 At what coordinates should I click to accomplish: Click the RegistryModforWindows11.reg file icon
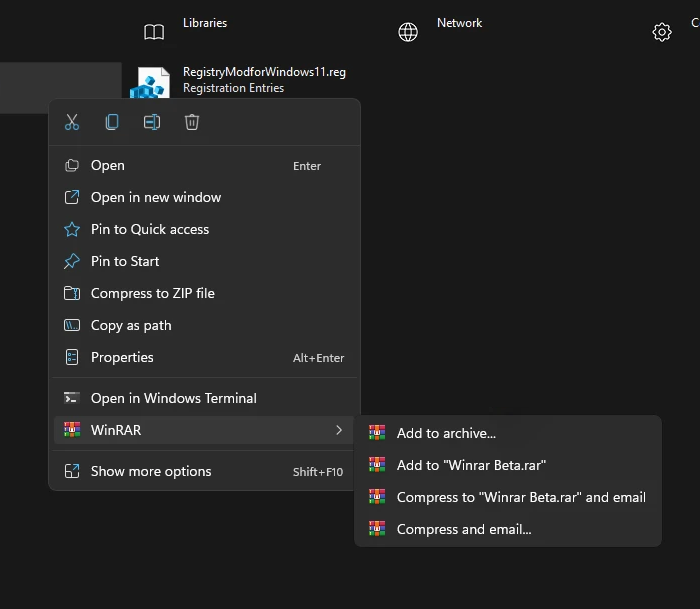(x=150, y=83)
